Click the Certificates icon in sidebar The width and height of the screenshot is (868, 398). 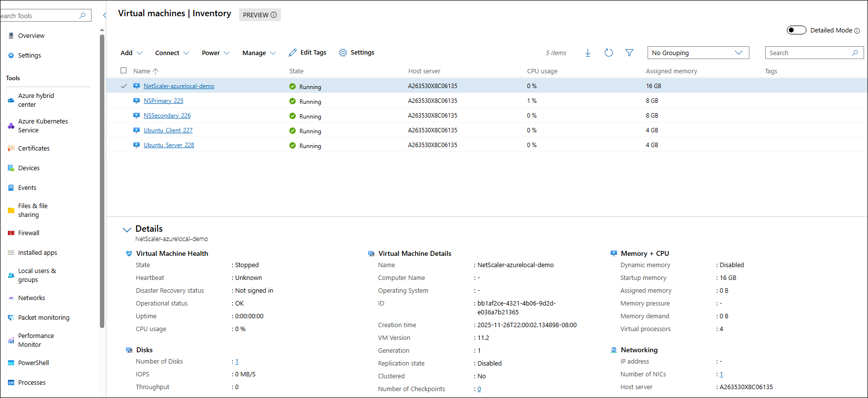pyautogui.click(x=11, y=148)
